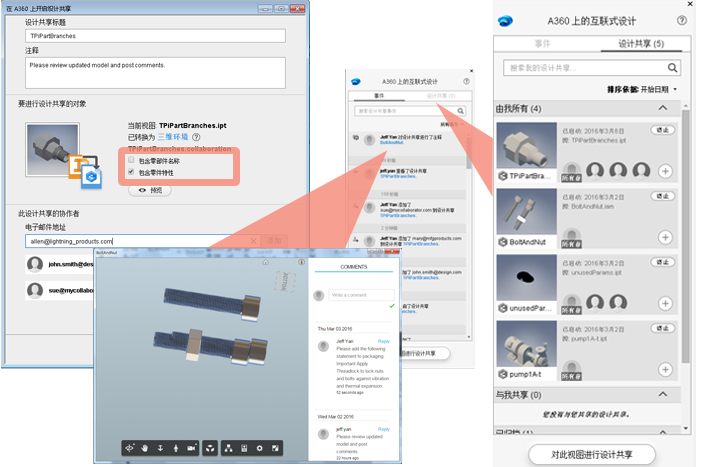701x467 pixels.
Task: Select collaborator sue@mycollabo… in the dialog list
Action: (59, 290)
